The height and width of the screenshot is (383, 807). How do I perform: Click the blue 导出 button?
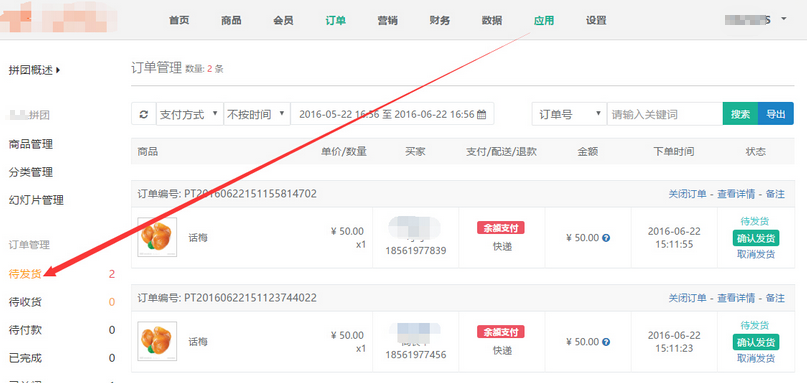click(776, 114)
